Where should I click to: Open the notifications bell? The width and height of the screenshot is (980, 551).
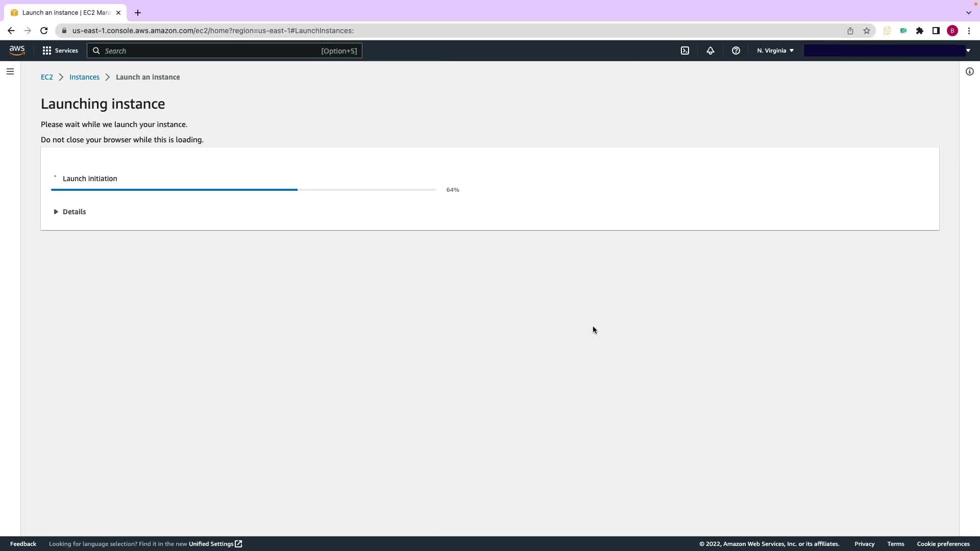coord(710,51)
